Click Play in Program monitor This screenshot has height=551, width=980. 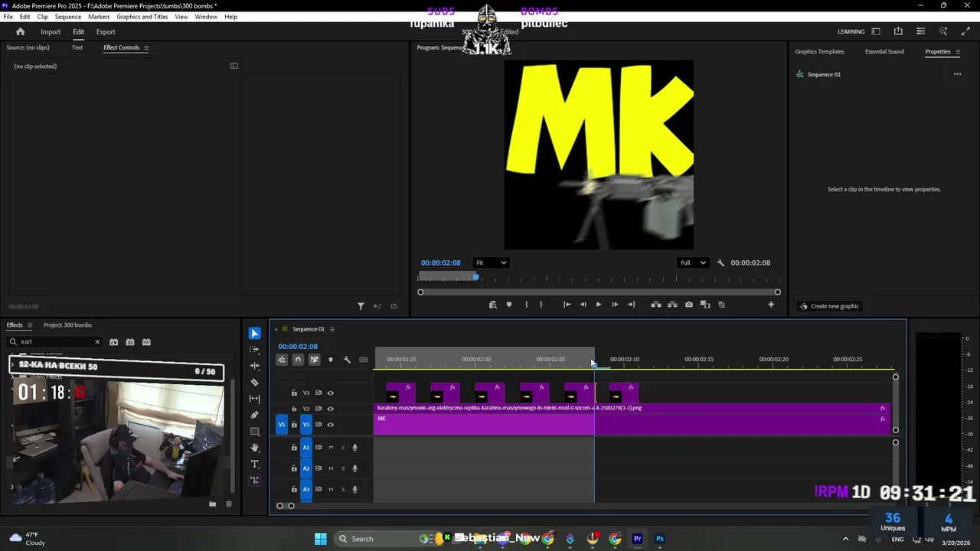pos(599,305)
